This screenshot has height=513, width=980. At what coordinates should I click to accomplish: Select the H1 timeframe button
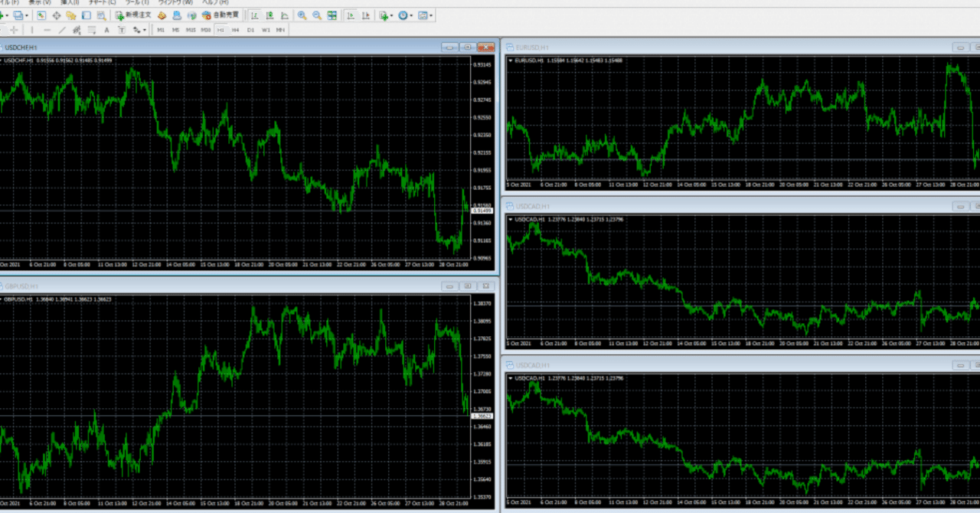tap(220, 30)
